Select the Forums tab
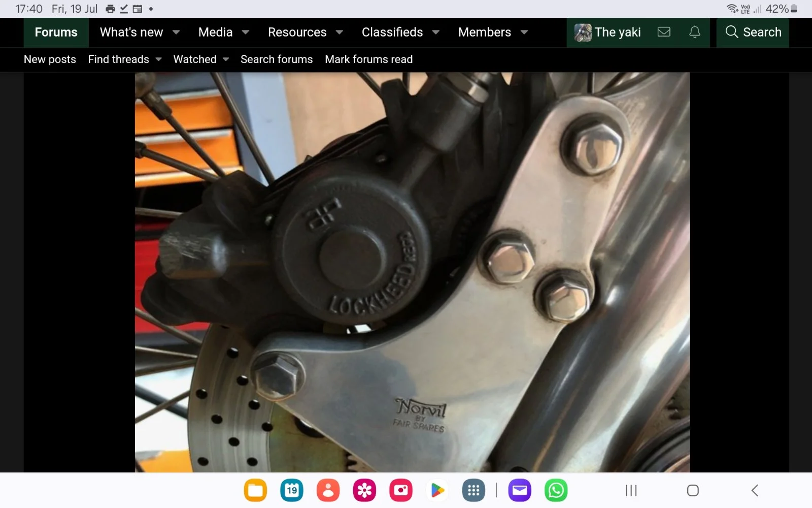 click(56, 33)
